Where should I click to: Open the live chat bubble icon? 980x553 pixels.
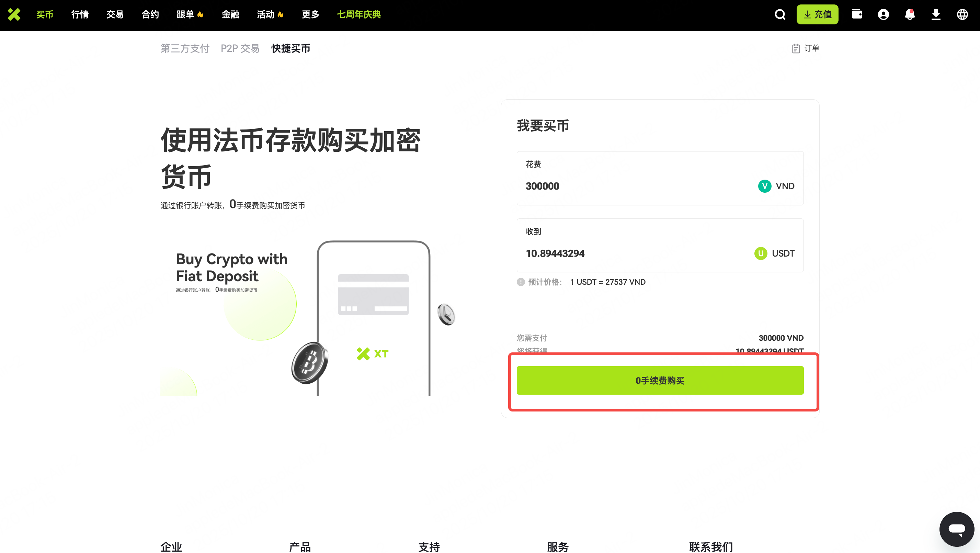(x=957, y=529)
